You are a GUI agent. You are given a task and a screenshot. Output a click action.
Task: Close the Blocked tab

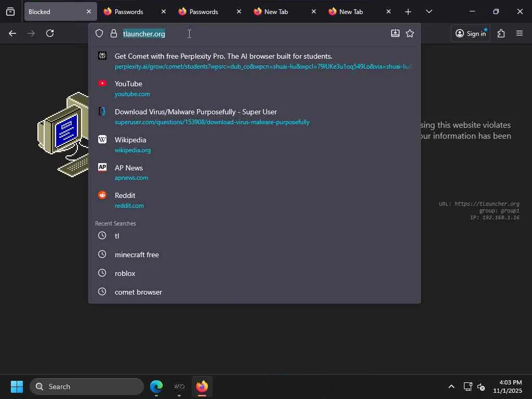[88, 11]
